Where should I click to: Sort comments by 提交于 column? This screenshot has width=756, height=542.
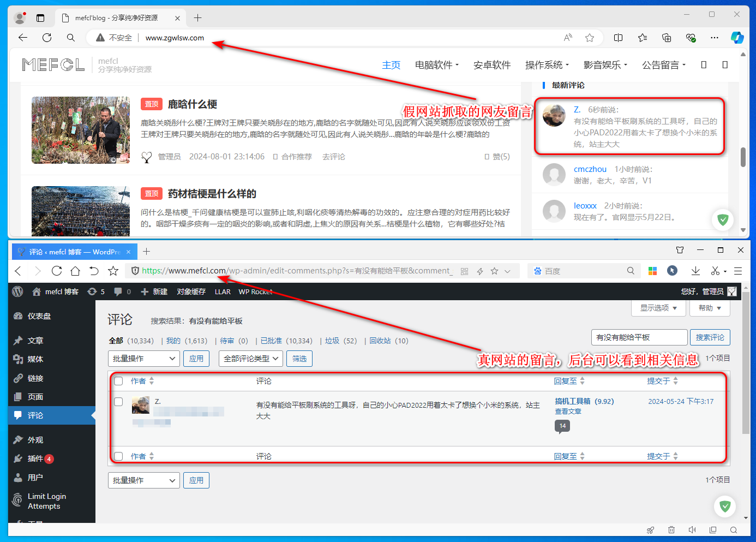click(x=662, y=381)
